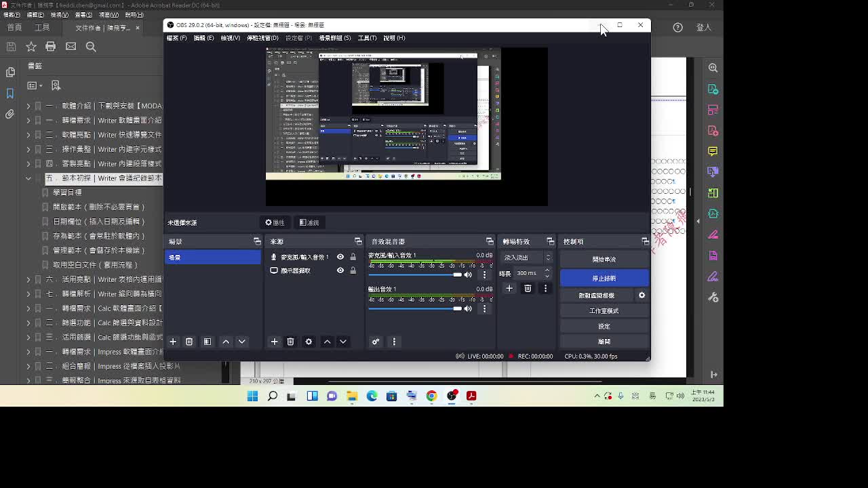Screen dimensions: 868x488
Task: Move the source up in Sources panel
Action: [x=327, y=342]
